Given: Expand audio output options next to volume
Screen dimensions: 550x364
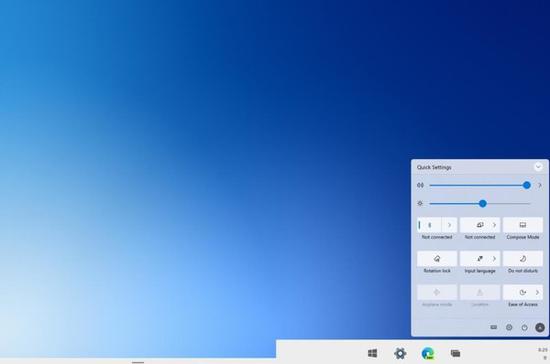Looking at the screenshot, I should click(540, 185).
